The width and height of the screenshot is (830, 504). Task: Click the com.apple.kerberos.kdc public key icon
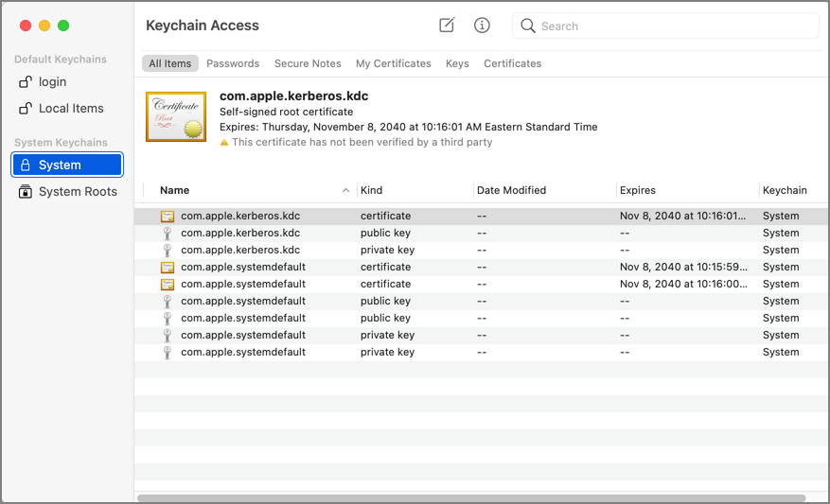[x=168, y=234]
